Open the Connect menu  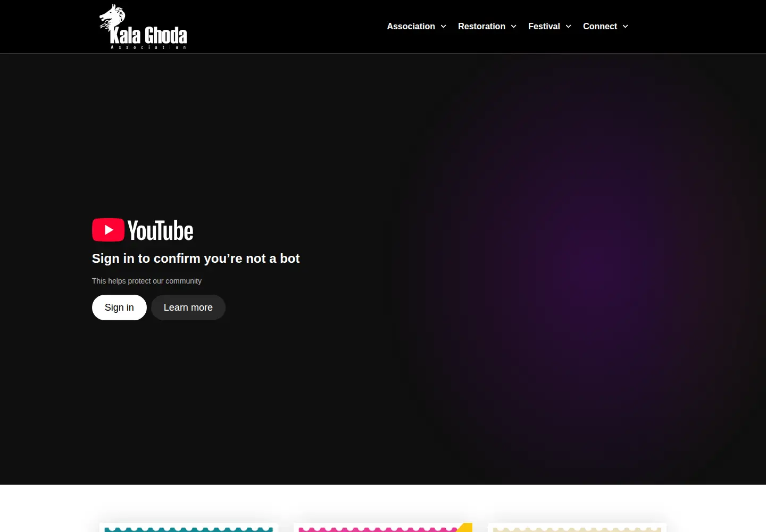(600, 27)
